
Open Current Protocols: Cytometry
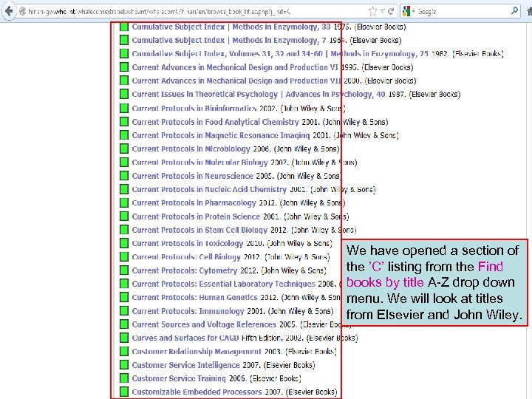tap(185, 270)
